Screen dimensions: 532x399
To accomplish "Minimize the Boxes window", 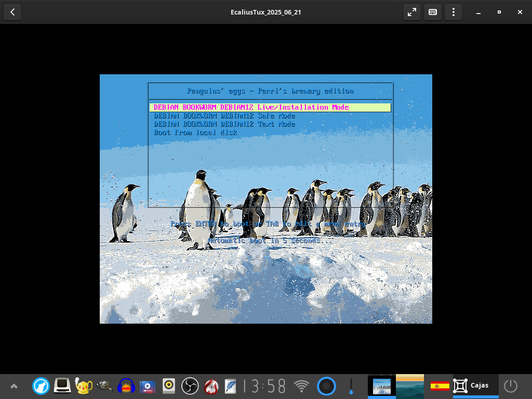I will pos(478,12).
